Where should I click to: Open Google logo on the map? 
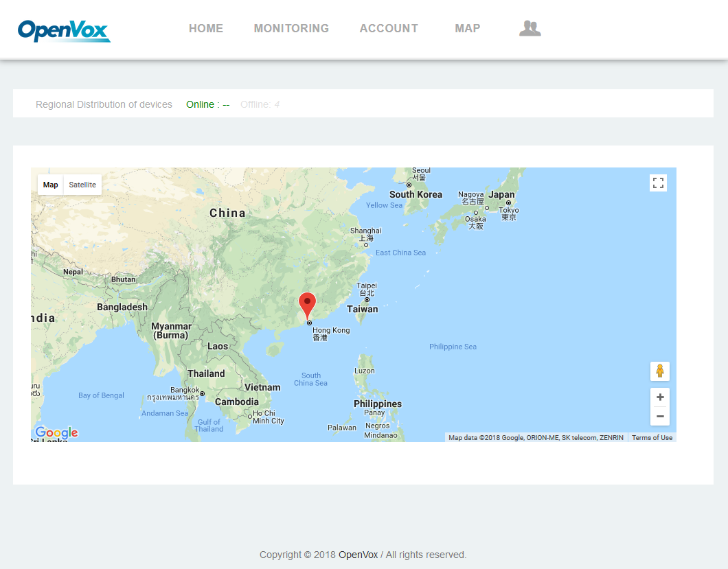(x=56, y=432)
